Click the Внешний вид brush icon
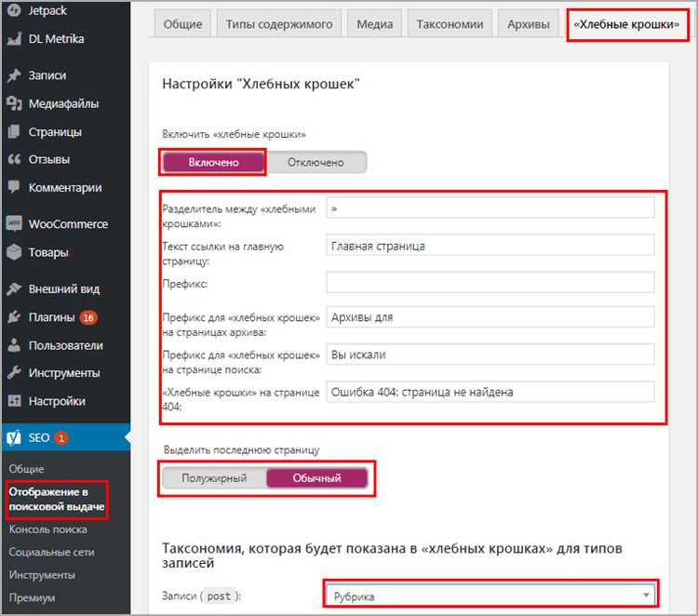698x616 pixels. (x=14, y=288)
